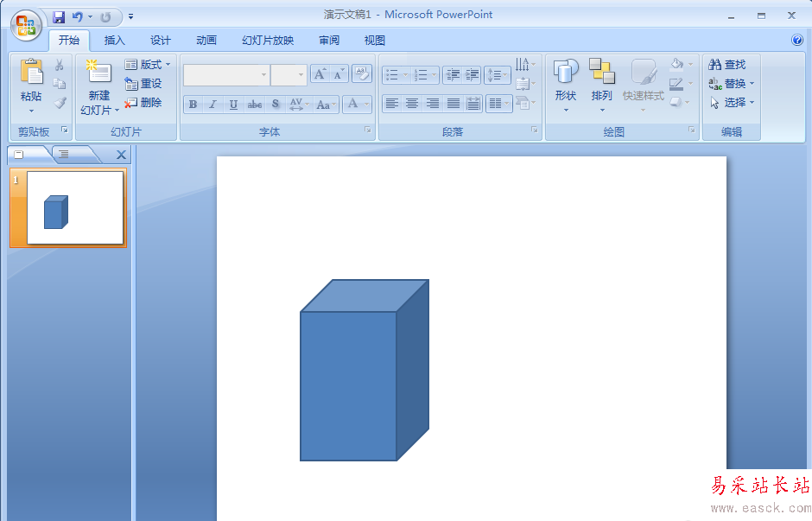Click the 新建幻灯片 icon
This screenshot has width=812, height=521.
[x=99, y=72]
